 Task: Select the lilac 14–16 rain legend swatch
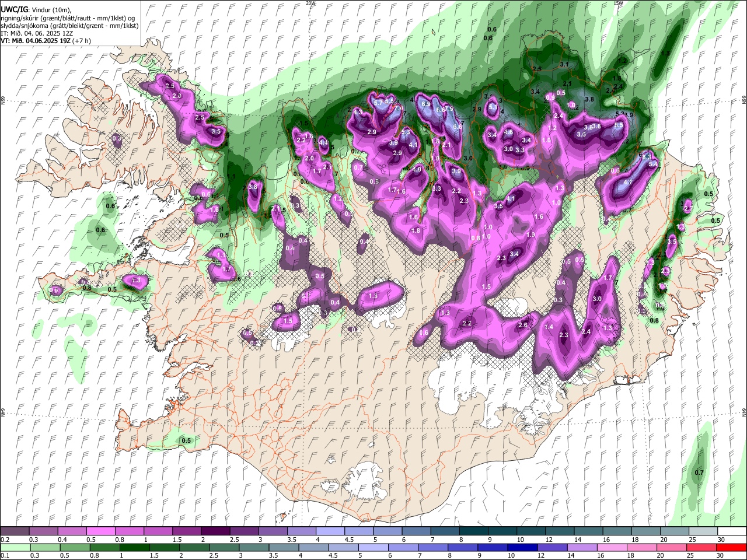[582, 547]
